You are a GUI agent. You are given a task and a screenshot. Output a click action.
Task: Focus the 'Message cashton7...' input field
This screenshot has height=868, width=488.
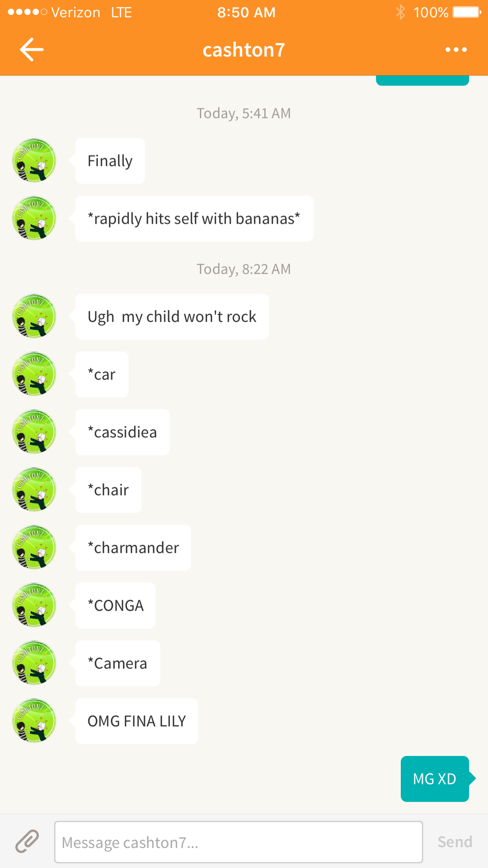pyautogui.click(x=239, y=842)
